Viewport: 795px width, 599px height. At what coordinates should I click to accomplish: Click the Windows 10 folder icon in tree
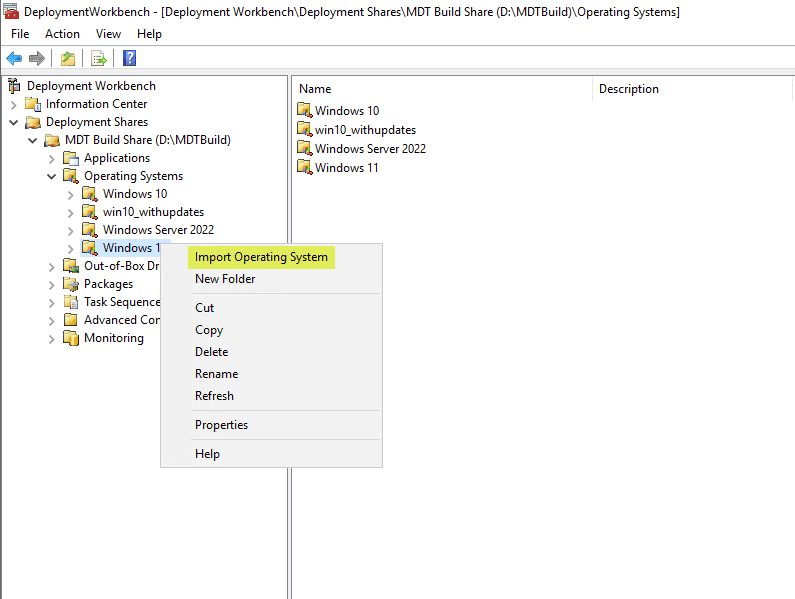point(90,194)
